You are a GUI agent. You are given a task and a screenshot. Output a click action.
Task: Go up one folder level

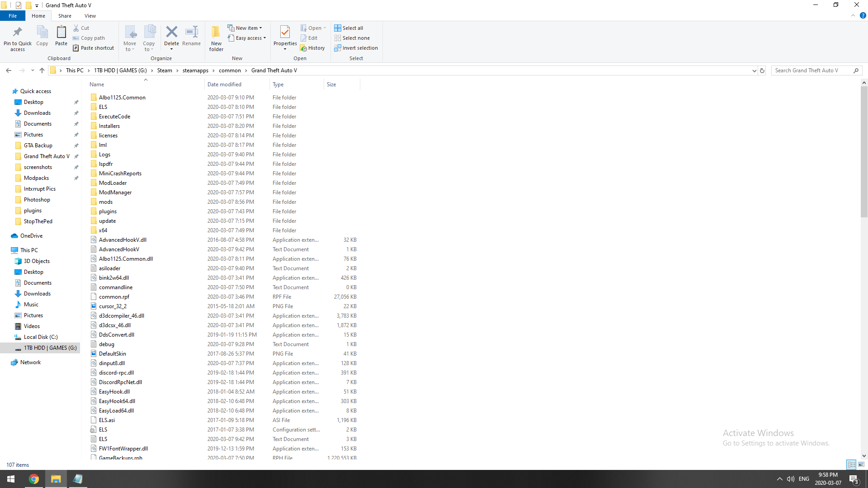42,70
